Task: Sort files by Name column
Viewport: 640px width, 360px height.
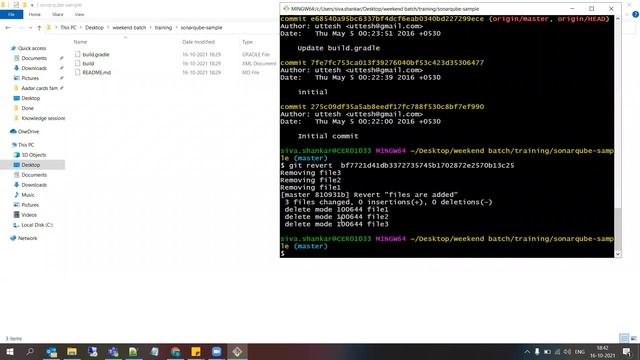Action: tap(80, 42)
